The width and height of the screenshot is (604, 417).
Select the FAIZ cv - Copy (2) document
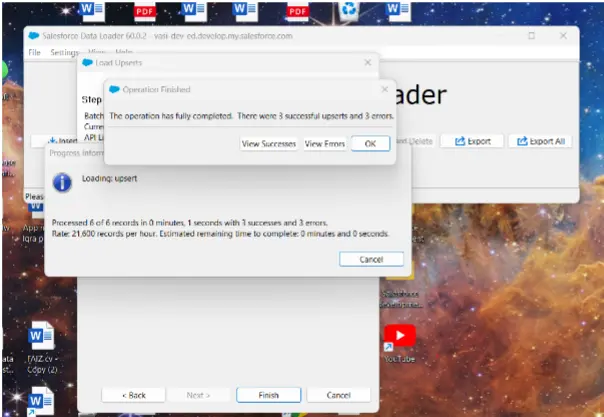[42, 347]
